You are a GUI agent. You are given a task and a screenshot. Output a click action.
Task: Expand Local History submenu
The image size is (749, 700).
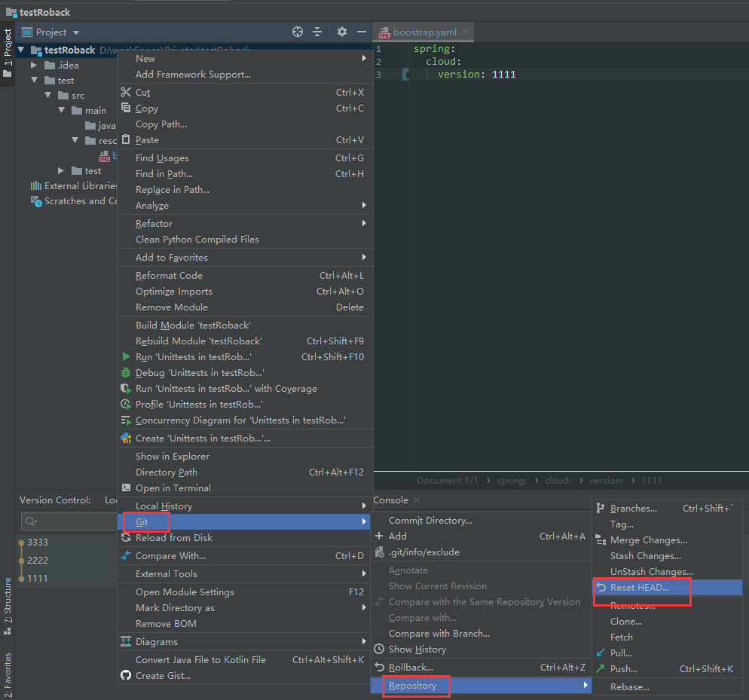364,506
